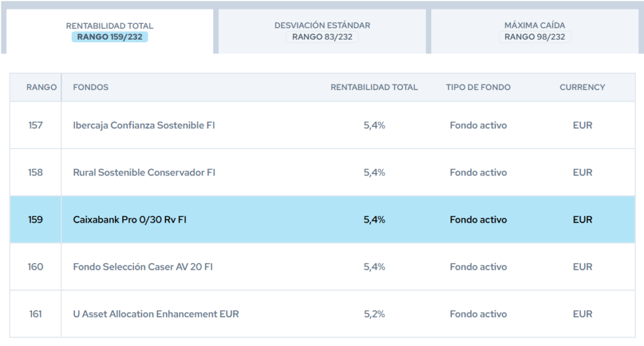Open Rural Sostenible Conservador FI fund
Image resolution: width=644 pixels, height=346 pixels.
point(144,172)
